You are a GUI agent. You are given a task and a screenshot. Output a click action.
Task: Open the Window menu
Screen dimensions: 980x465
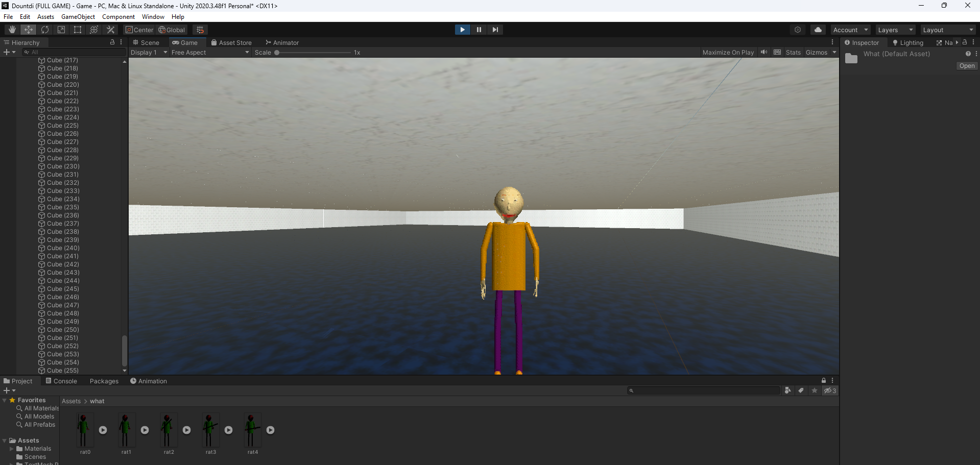[x=153, y=17]
